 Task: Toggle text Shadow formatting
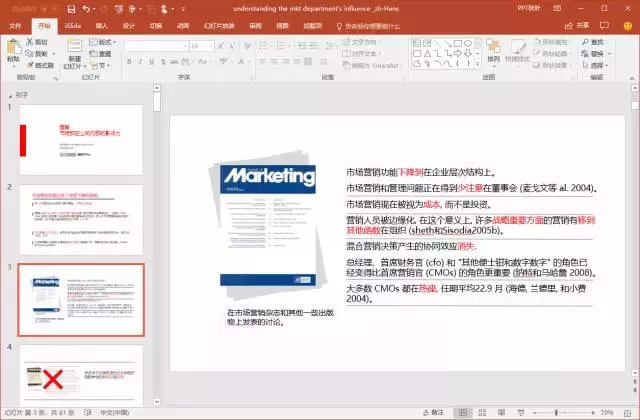point(163,62)
